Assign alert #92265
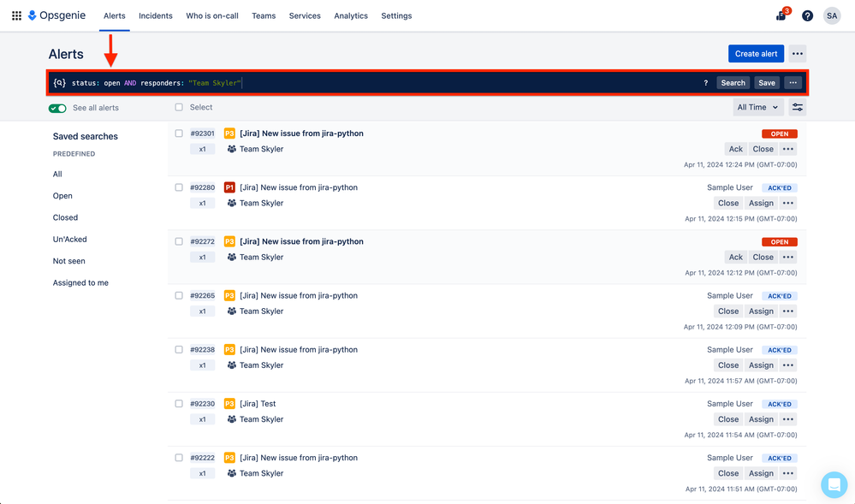Viewport: 855px width, 504px height. [x=761, y=311]
